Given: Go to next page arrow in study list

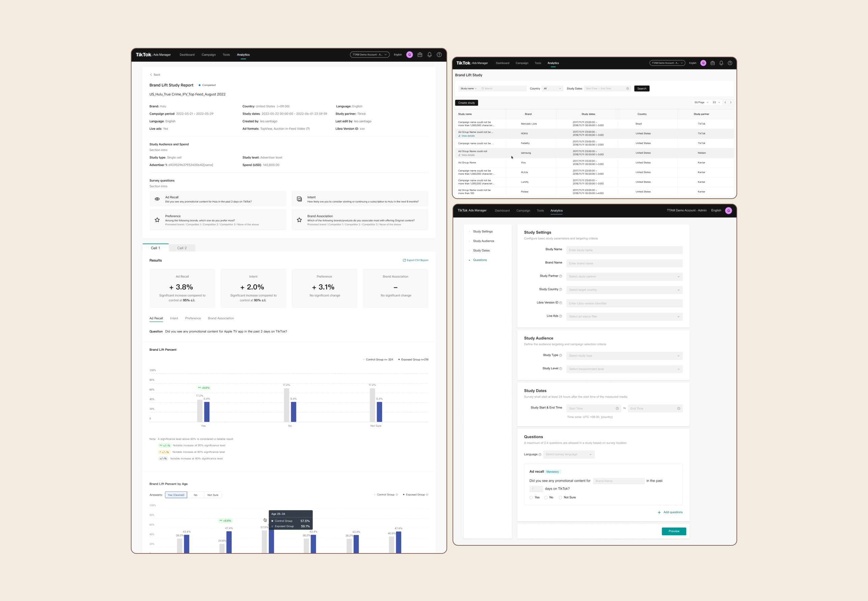Looking at the screenshot, I should [731, 103].
